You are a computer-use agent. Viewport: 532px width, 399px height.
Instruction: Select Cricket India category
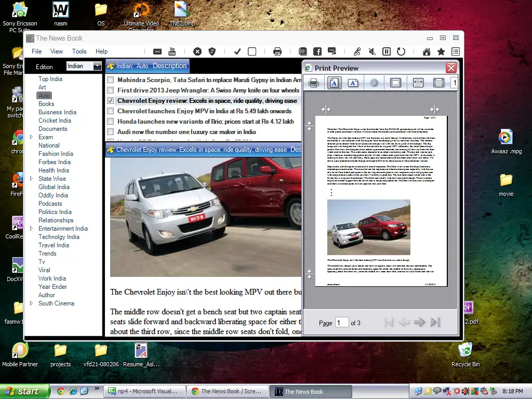55,121
